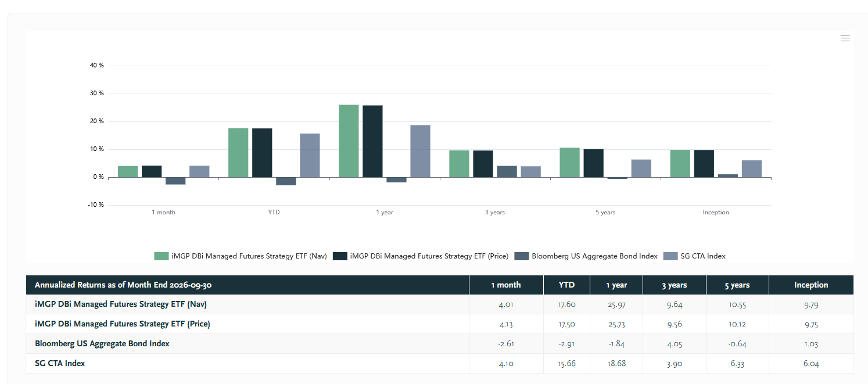Viewport: 868px width, 384px height.
Task: Select the iMGP DBi Managed Futures Strategy ETF (Price) row label
Action: (x=123, y=324)
